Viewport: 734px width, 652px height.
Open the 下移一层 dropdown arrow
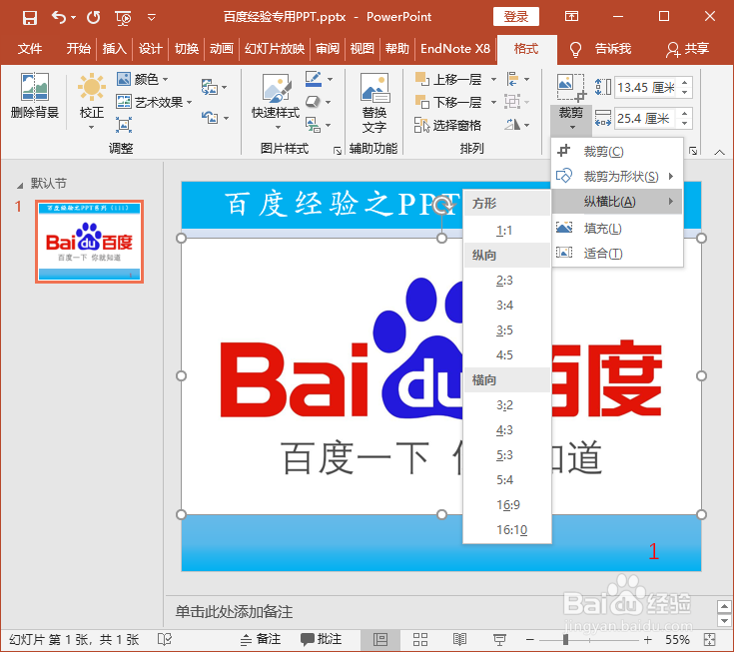(x=493, y=102)
